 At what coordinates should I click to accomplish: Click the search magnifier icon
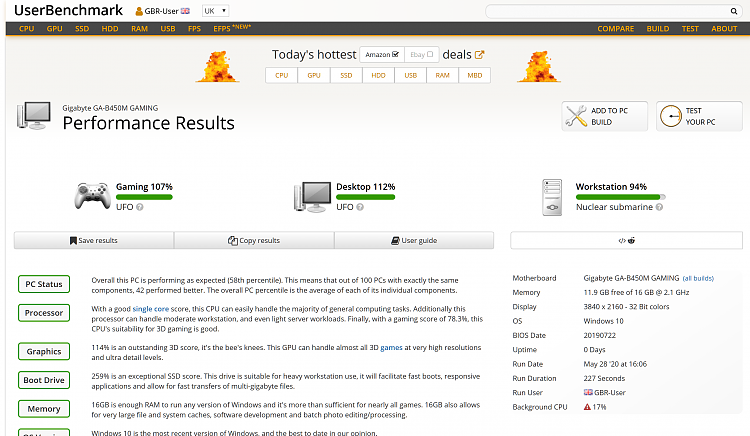(x=733, y=11)
